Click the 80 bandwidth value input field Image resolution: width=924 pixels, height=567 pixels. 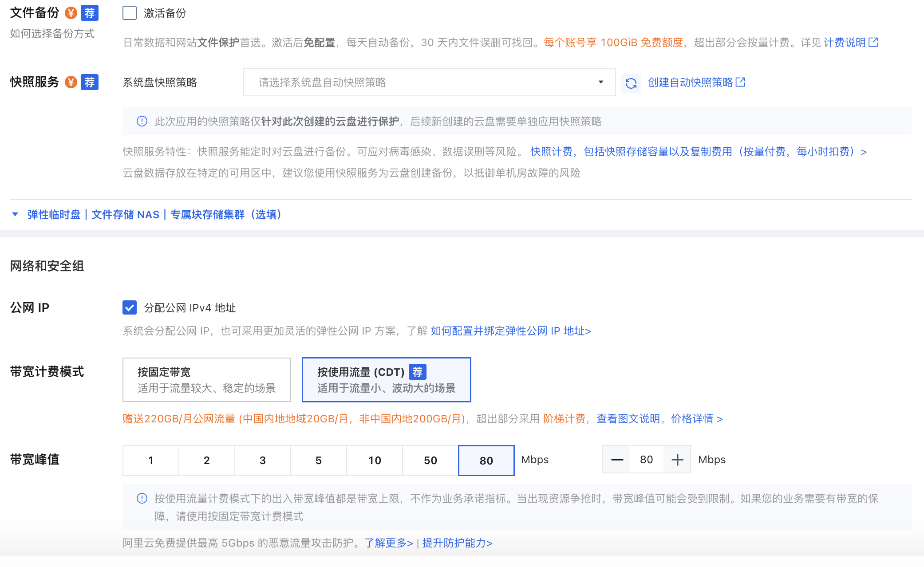click(646, 460)
